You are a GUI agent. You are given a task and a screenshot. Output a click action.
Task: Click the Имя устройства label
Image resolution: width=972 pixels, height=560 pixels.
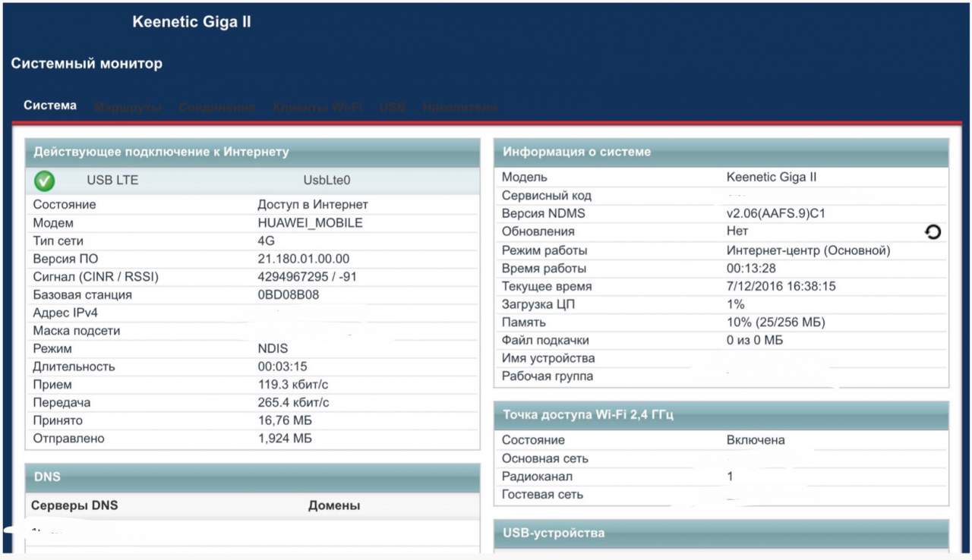click(548, 358)
